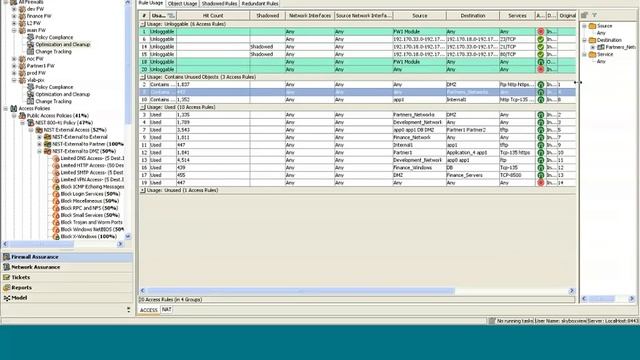
Task: Click the Network Interfaces column header
Action: (310, 16)
